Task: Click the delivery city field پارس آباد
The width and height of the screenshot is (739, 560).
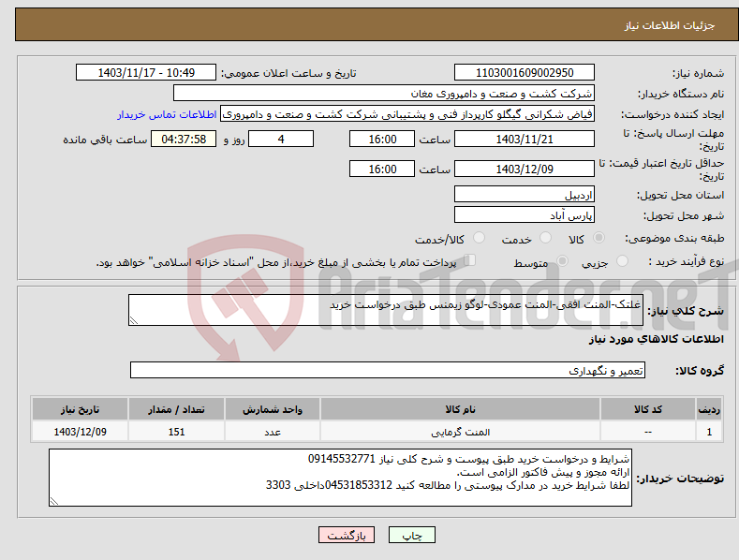Action: click(x=525, y=215)
